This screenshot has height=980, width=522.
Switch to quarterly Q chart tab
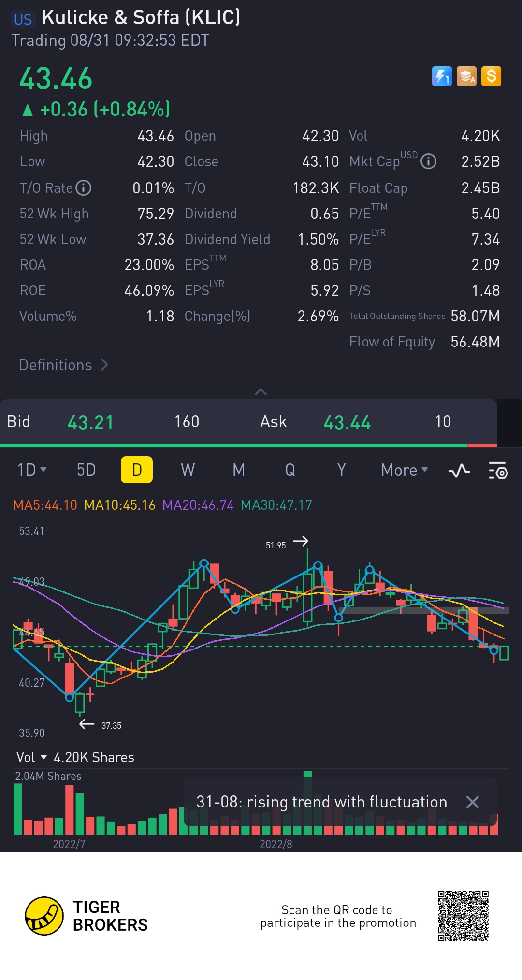point(290,470)
